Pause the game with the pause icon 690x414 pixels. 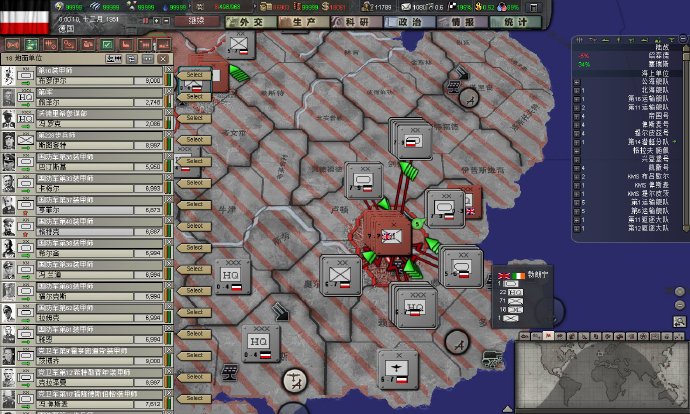pos(145,21)
